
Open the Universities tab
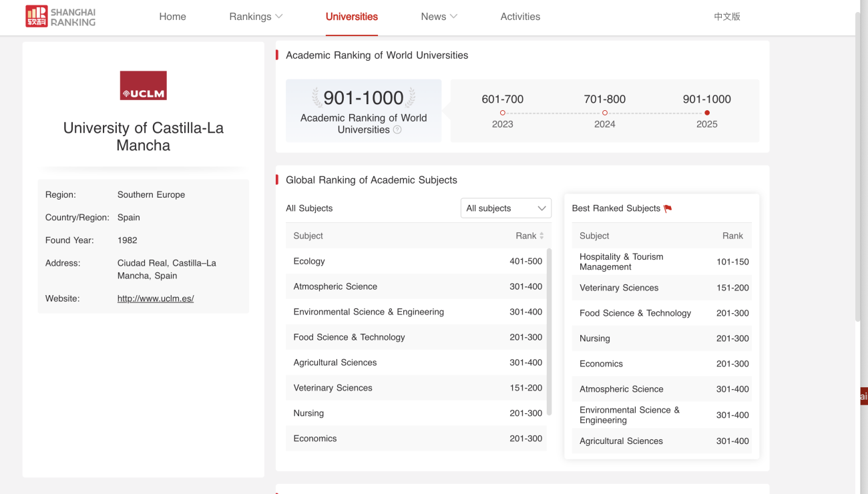[x=352, y=17]
